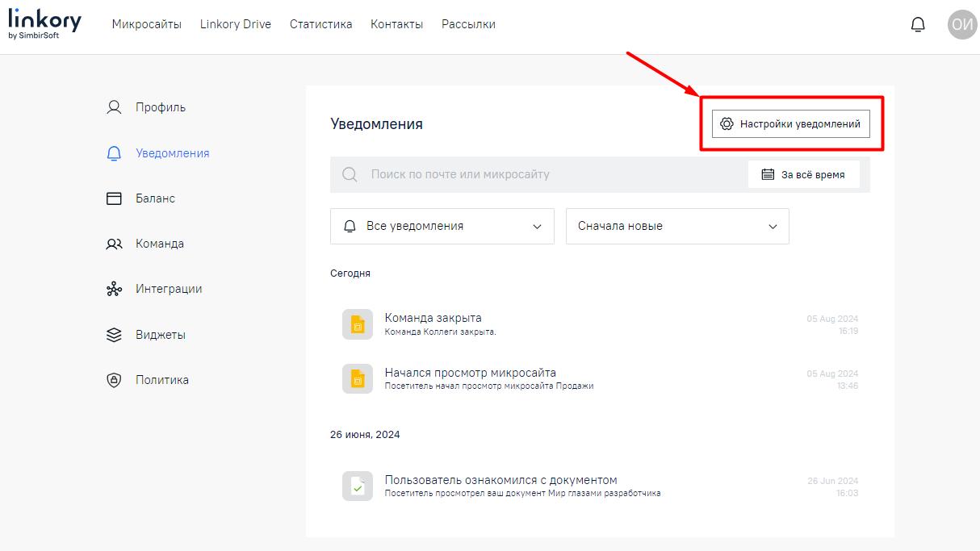This screenshot has height=551, width=980.
Task: Select Рассылки in the navigation bar
Action: pos(468,23)
